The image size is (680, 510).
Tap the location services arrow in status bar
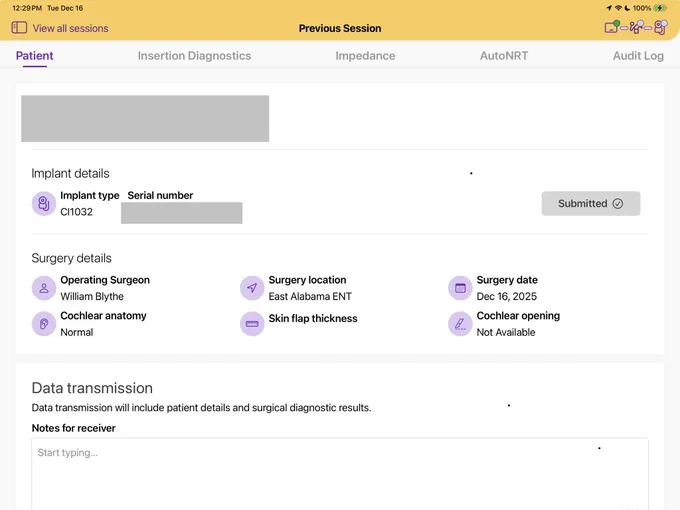[609, 8]
